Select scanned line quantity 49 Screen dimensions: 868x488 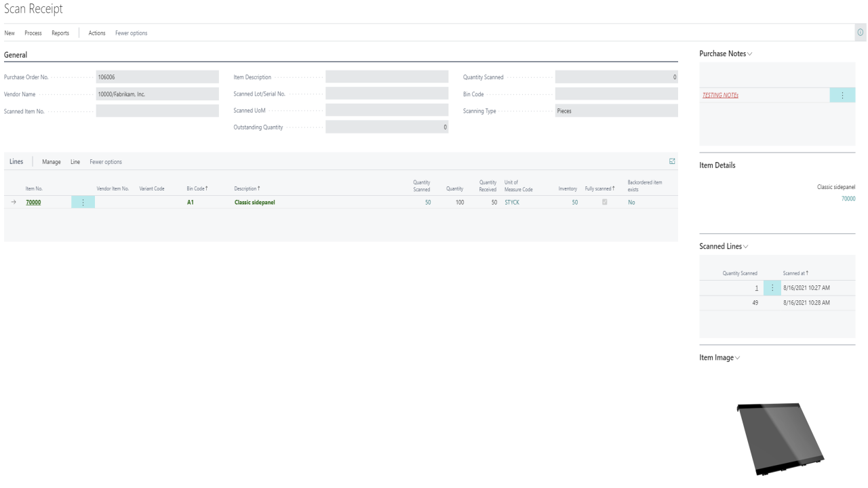(x=754, y=302)
